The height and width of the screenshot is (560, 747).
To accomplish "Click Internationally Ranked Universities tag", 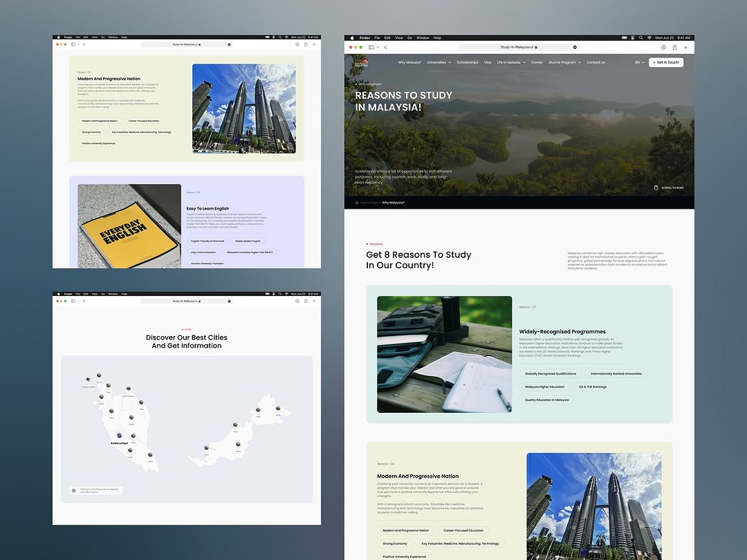I will (x=616, y=374).
